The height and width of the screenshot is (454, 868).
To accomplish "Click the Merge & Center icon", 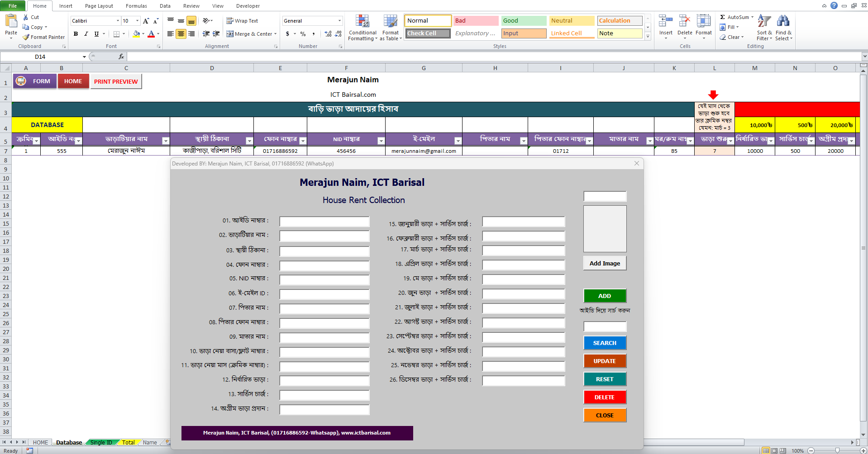I will point(230,34).
